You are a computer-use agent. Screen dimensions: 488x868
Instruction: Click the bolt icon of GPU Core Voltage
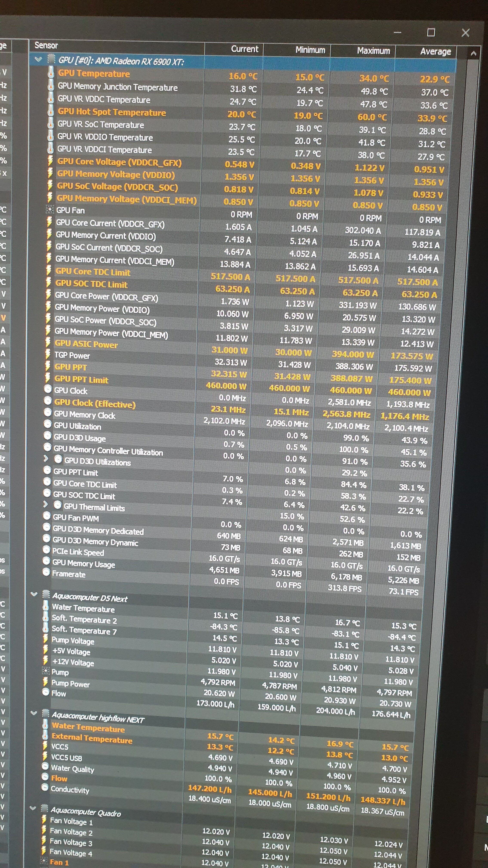pos(50,160)
